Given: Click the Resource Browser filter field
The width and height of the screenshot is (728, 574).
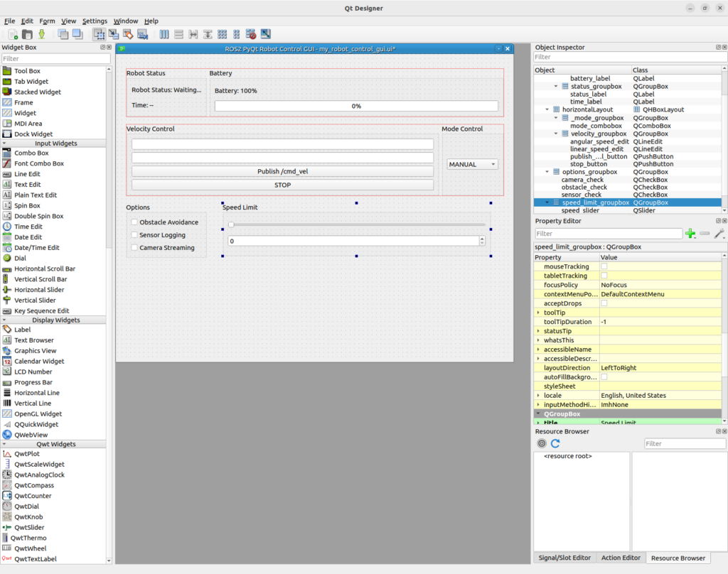Looking at the screenshot, I should click(685, 443).
